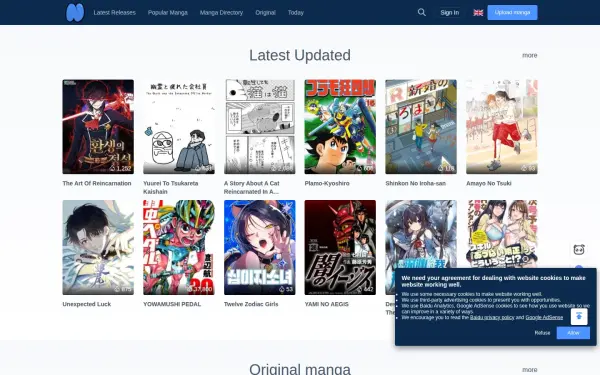Click YAMI NO AEGIS title
This screenshot has height=375, width=600.
click(x=326, y=304)
